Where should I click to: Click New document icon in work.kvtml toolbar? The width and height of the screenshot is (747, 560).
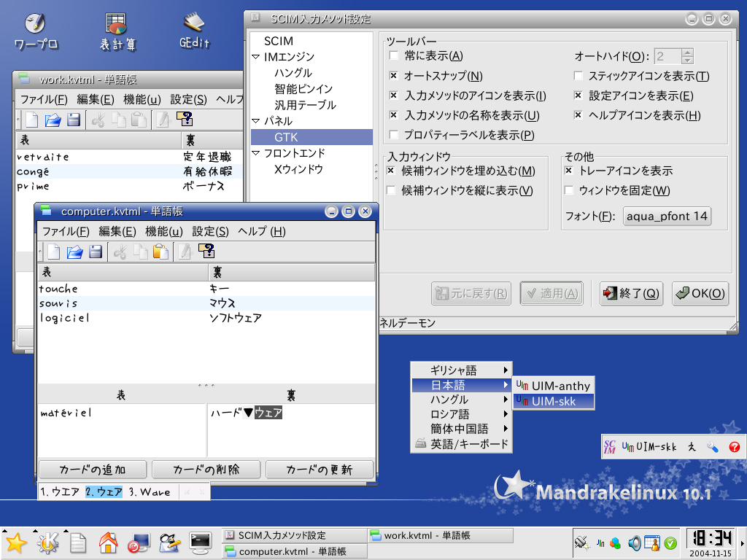coord(32,120)
